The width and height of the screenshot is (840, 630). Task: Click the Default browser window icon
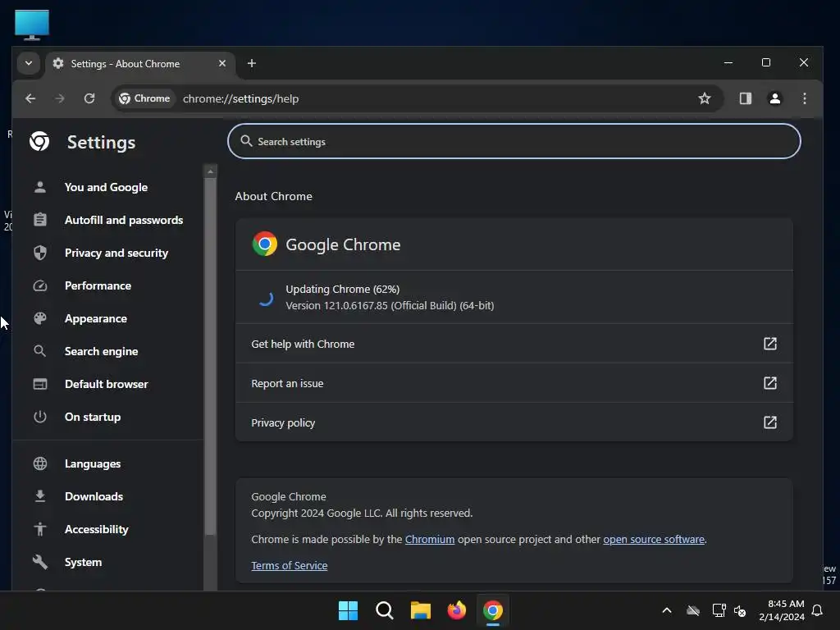tap(39, 384)
